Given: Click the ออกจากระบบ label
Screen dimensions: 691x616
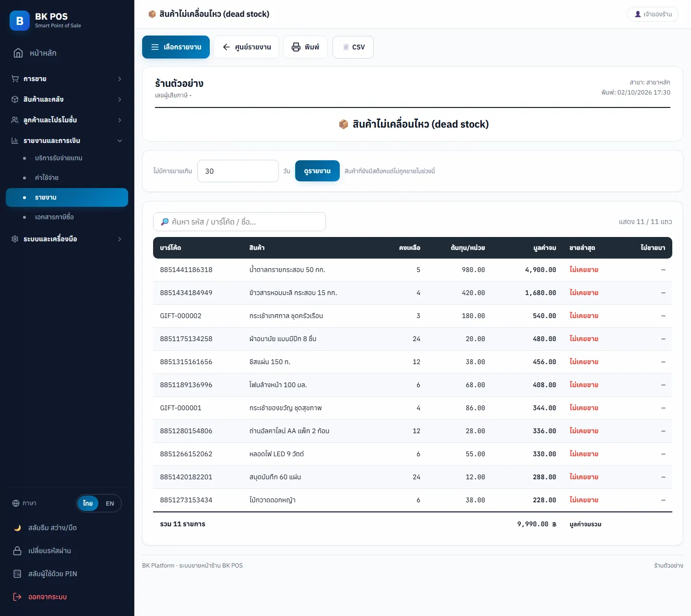Looking at the screenshot, I should tap(48, 597).
